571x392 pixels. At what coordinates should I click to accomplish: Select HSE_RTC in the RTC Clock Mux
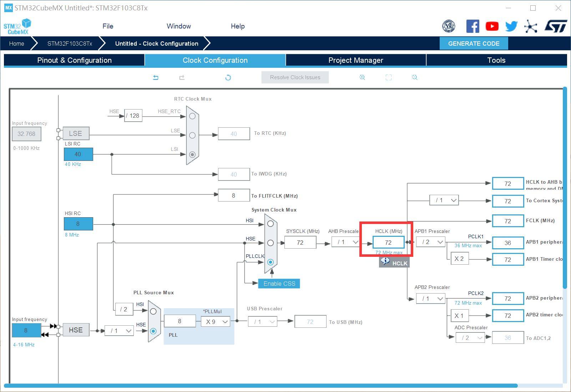[x=192, y=116]
